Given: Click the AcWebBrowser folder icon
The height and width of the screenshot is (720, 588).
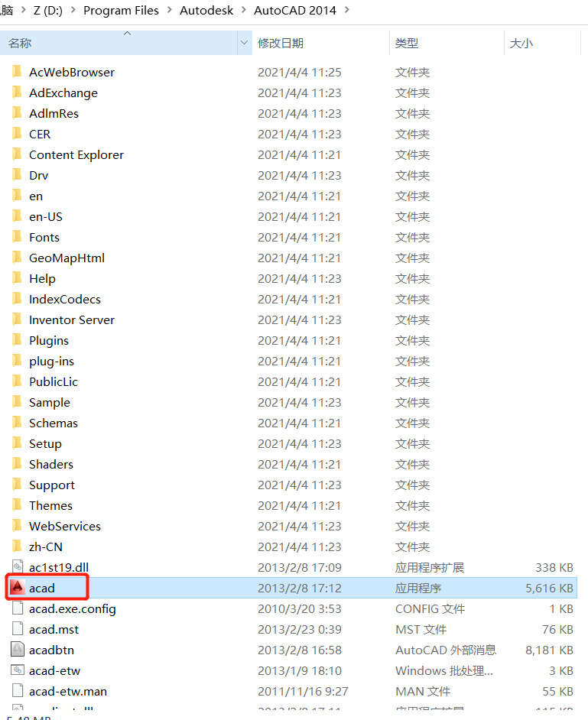Looking at the screenshot, I should click(17, 71).
